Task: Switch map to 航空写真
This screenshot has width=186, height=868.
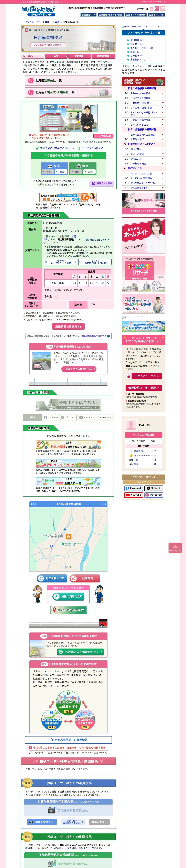Action: pos(85,578)
